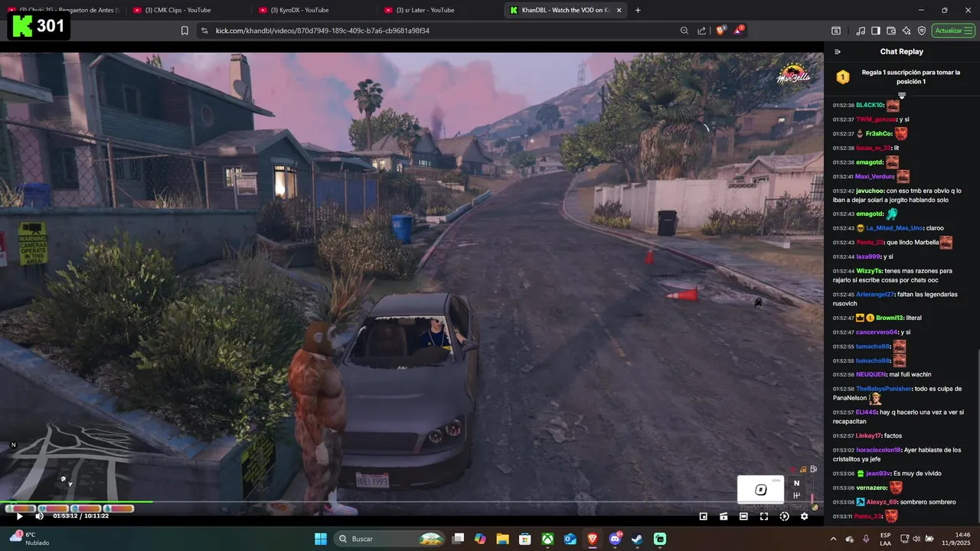Open weather widget 6°C Nublado
Screen dimensions: 980x551
coord(31,539)
